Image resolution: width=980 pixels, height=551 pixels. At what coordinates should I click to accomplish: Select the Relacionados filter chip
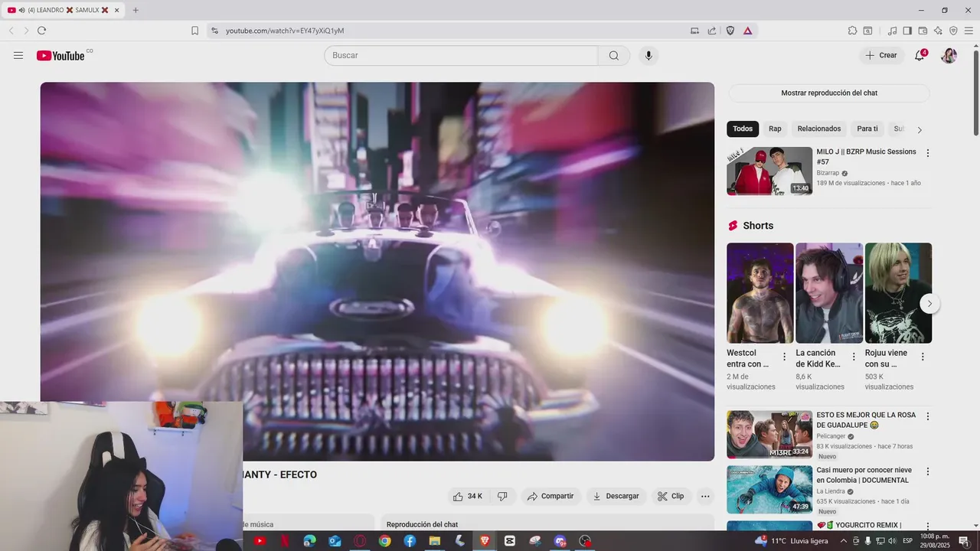819,129
